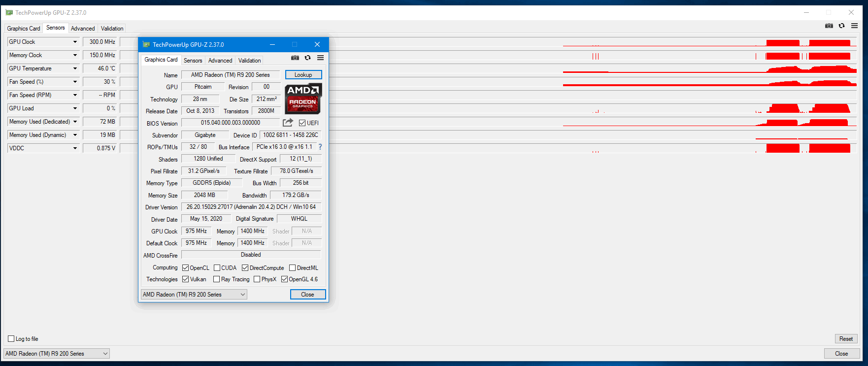Screen dimensions: 868x366
Task: Click GPU-Z app icon in front window title bar
Action: pos(146,44)
